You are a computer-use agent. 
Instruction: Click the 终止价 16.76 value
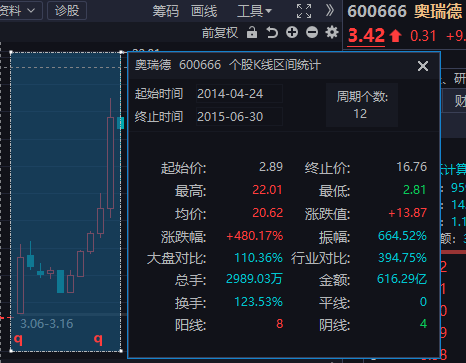coord(412,167)
